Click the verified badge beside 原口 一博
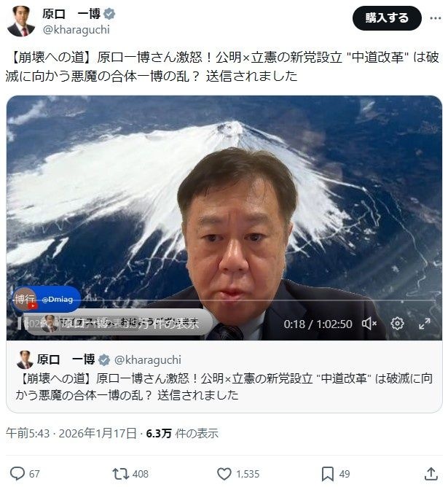448x487 pixels. pos(109,14)
